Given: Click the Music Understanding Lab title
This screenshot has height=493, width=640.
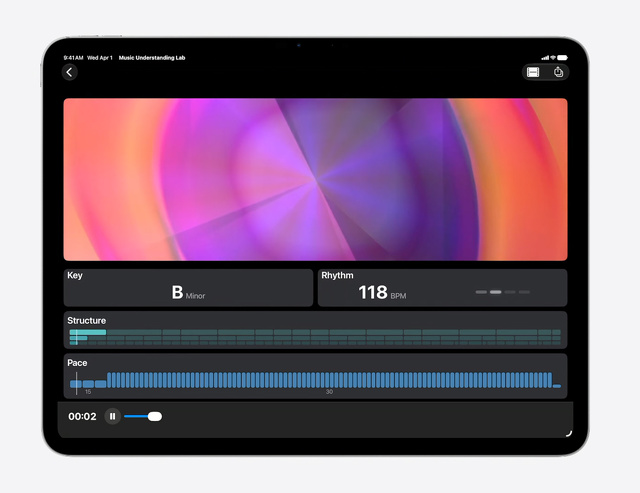Looking at the screenshot, I should tap(152, 58).
